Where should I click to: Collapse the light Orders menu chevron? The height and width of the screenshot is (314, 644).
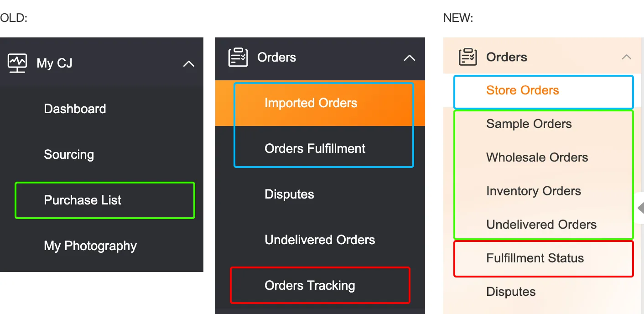[627, 57]
